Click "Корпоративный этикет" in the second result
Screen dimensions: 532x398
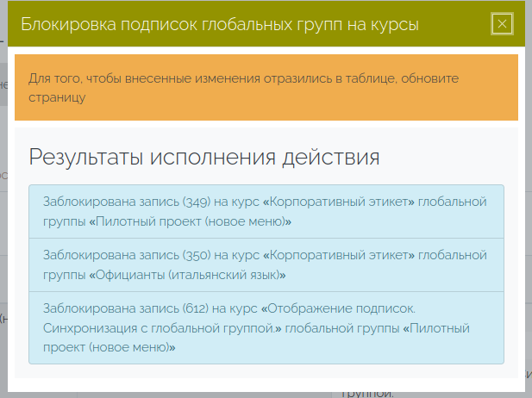[x=342, y=255]
